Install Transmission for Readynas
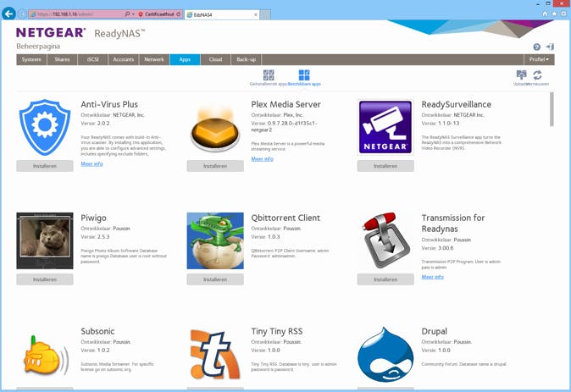The height and width of the screenshot is (392, 571). pos(385,279)
